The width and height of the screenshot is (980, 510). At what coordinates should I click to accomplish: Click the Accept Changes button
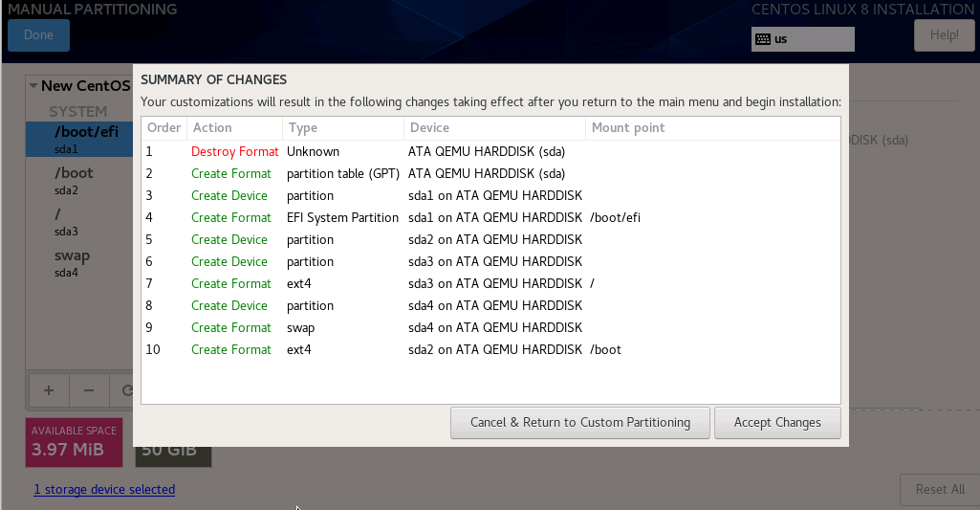pyautogui.click(x=777, y=423)
